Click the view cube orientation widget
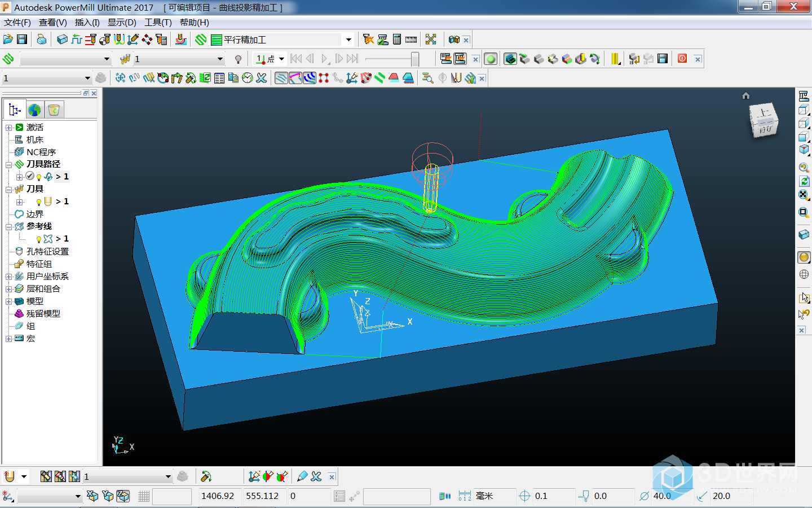Screen dimensions: 812x508 click(x=764, y=120)
